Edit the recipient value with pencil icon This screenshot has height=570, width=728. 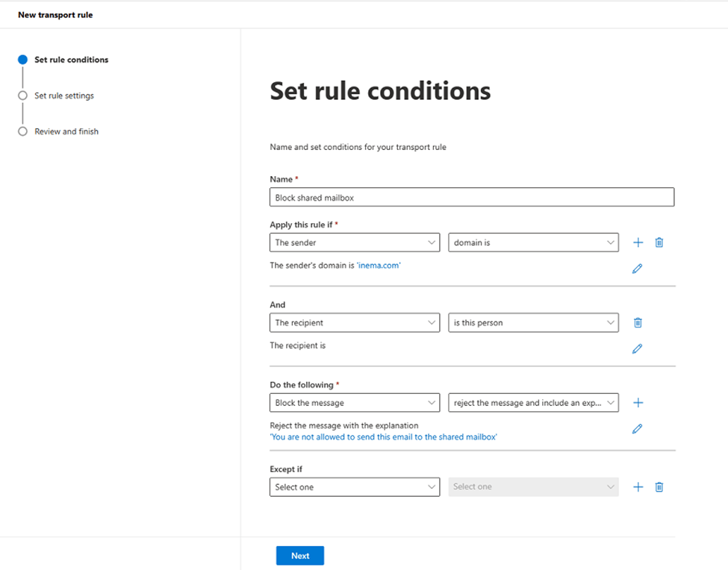(x=637, y=348)
